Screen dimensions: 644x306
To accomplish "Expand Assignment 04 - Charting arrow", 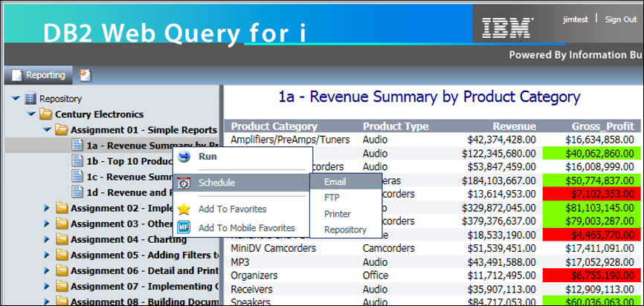I will click(x=47, y=240).
